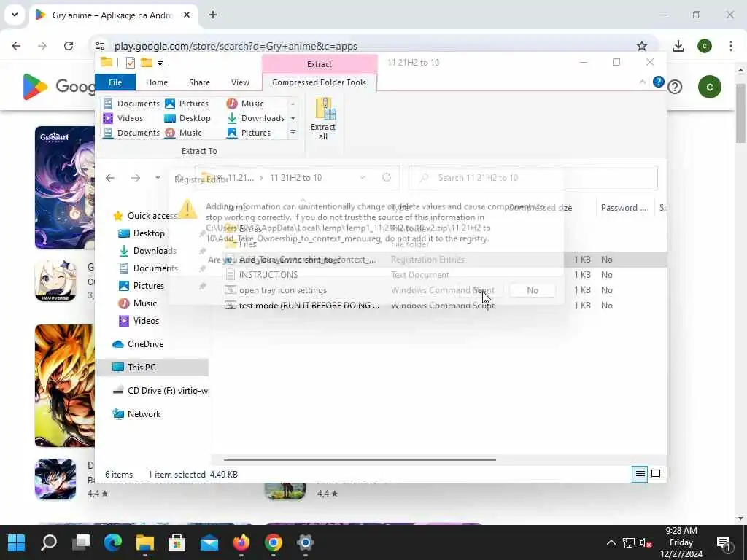Show hidden icons in the system tray

coord(611,542)
